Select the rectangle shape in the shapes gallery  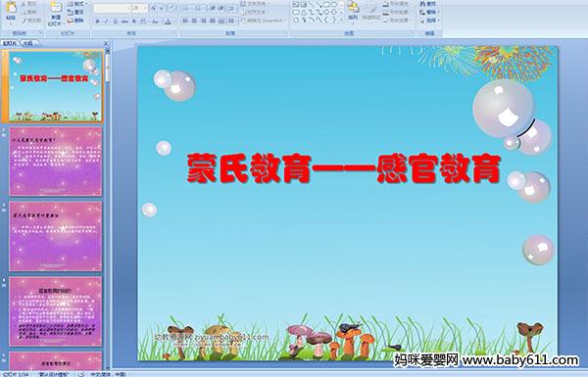(326, 5)
